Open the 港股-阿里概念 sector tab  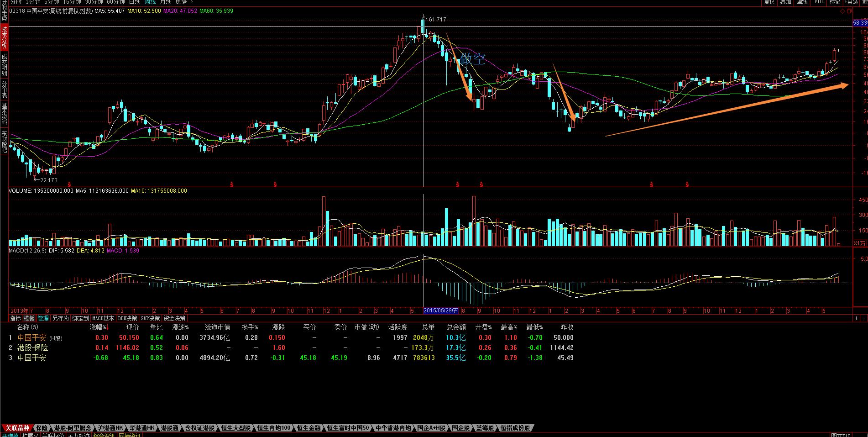click(x=72, y=428)
